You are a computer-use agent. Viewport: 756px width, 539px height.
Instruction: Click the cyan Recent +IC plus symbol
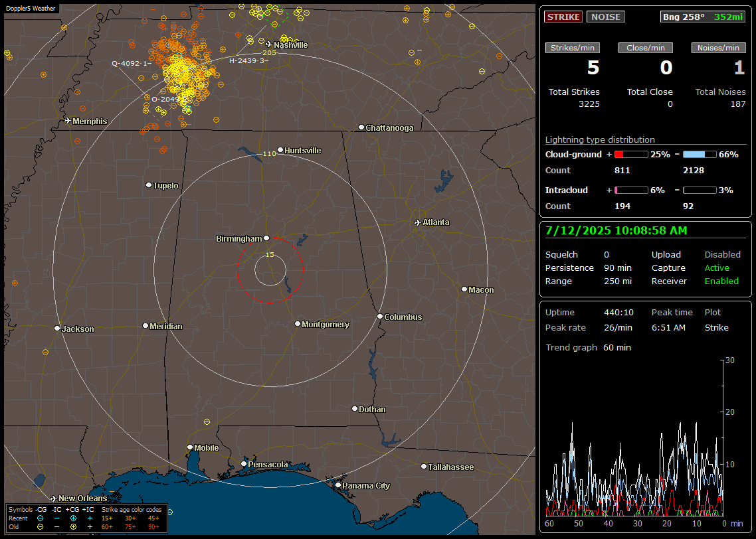90,518
